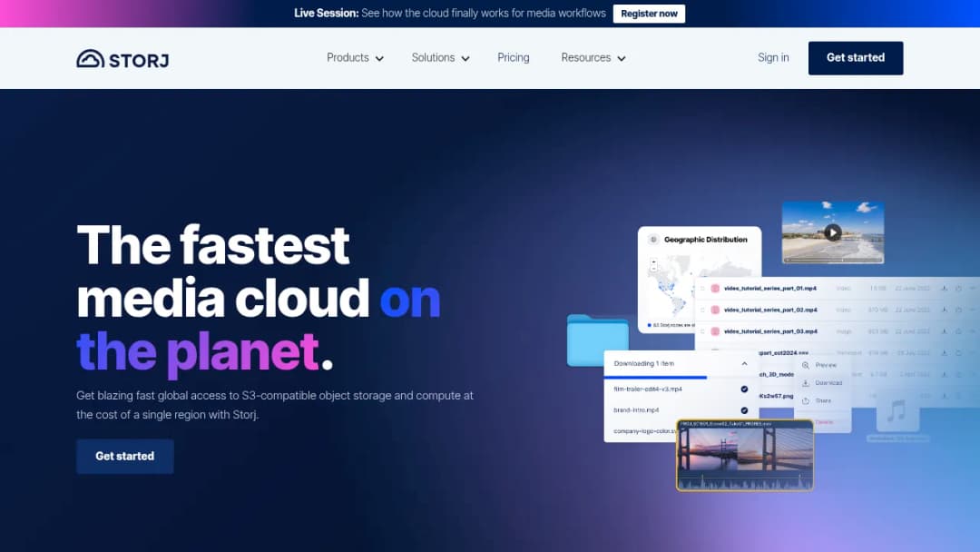This screenshot has height=552, width=980.
Task: Tick checkbox for video_tutorial_series_part_02.mp4
Action: tap(702, 310)
